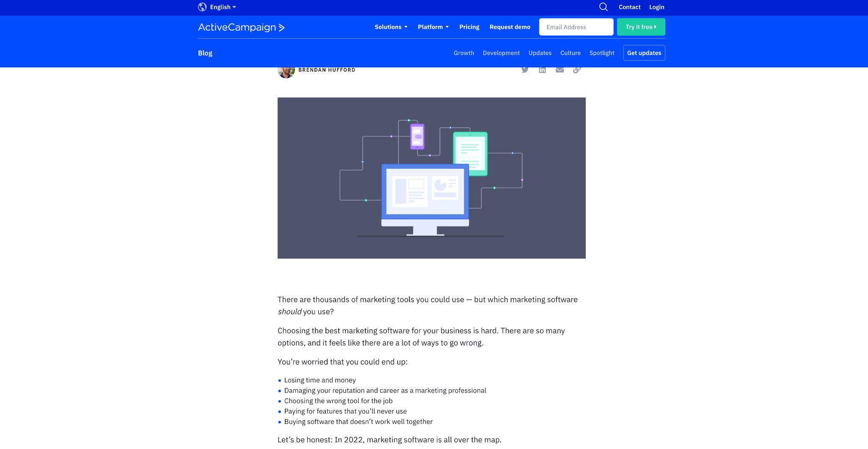The width and height of the screenshot is (868, 449).
Task: Click the marketing software hero illustration
Action: coord(431,178)
